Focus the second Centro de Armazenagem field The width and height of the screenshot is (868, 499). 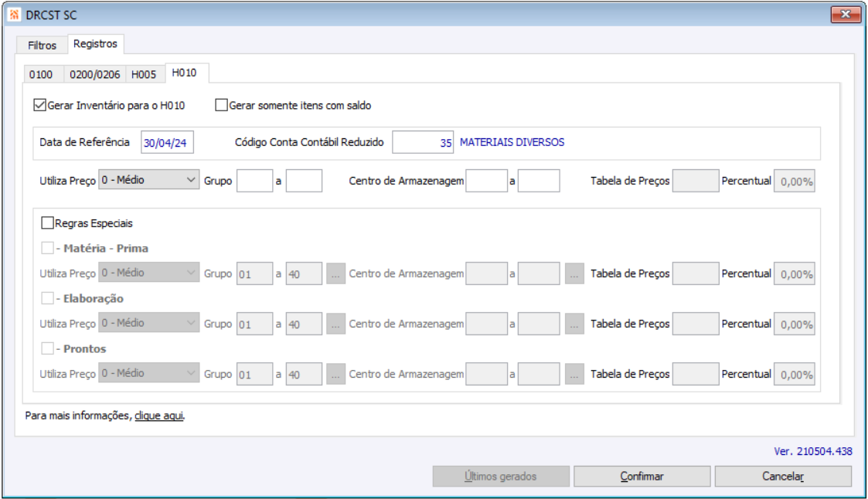point(539,181)
